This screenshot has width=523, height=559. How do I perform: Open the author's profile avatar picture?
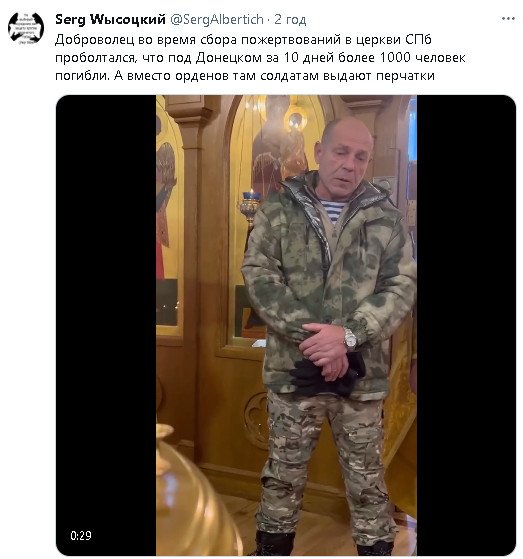(26, 28)
